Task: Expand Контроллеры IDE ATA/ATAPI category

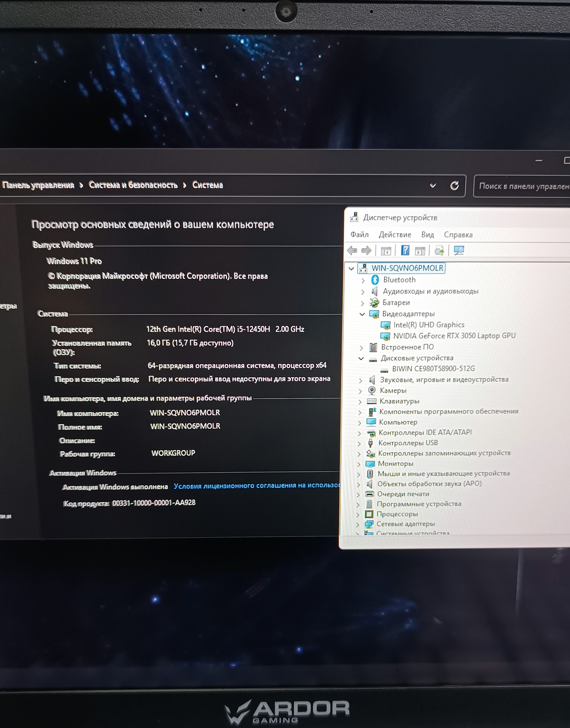Action: tap(360, 433)
